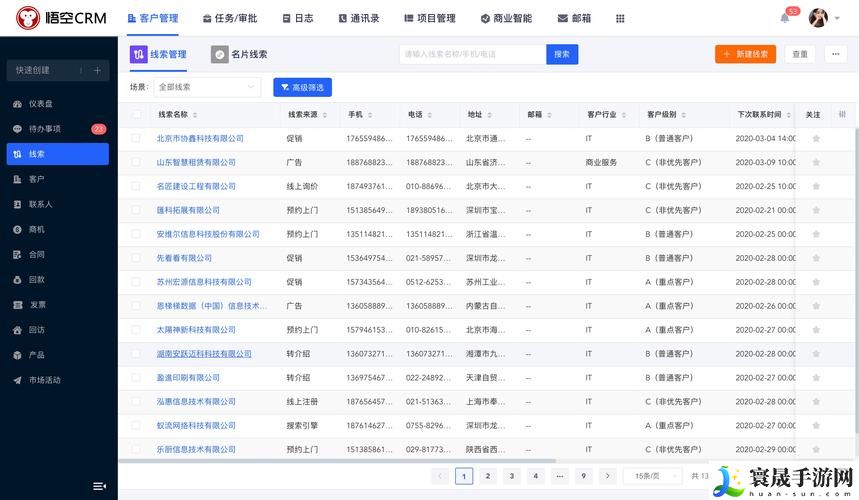Open the 邮箱 top menu
Screen dimensions: 859x500
point(574,18)
